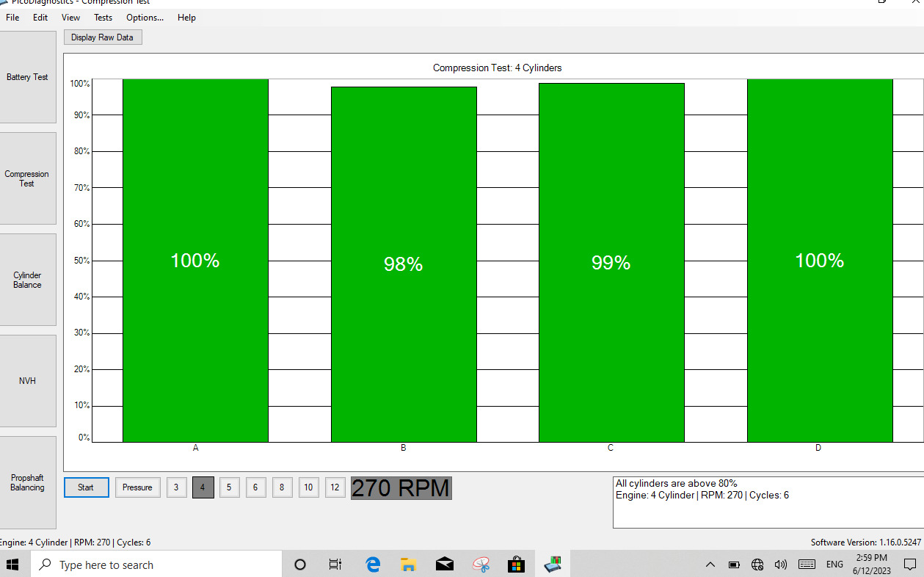Select 8 cylinders engine option
Image resolution: width=924 pixels, height=577 pixels.
(282, 487)
